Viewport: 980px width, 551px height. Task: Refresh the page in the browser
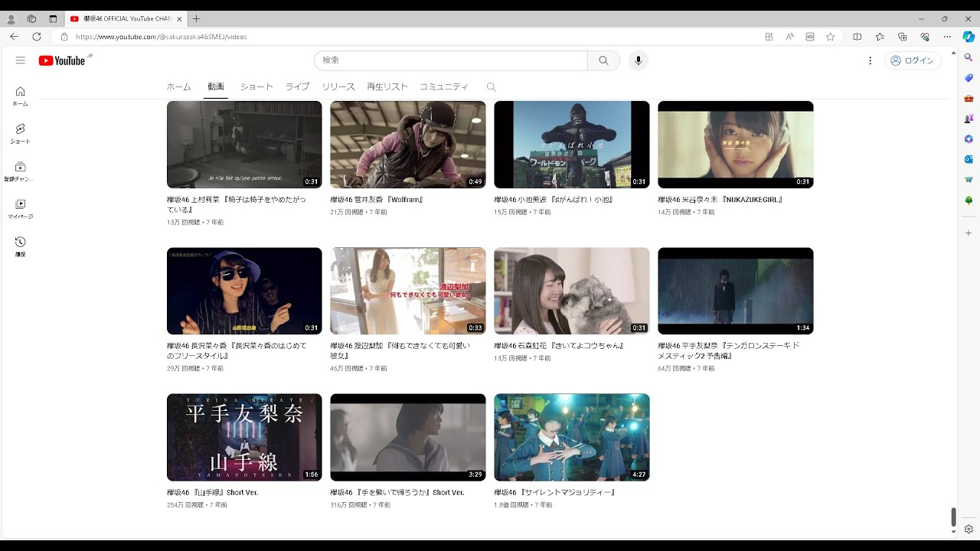(36, 37)
